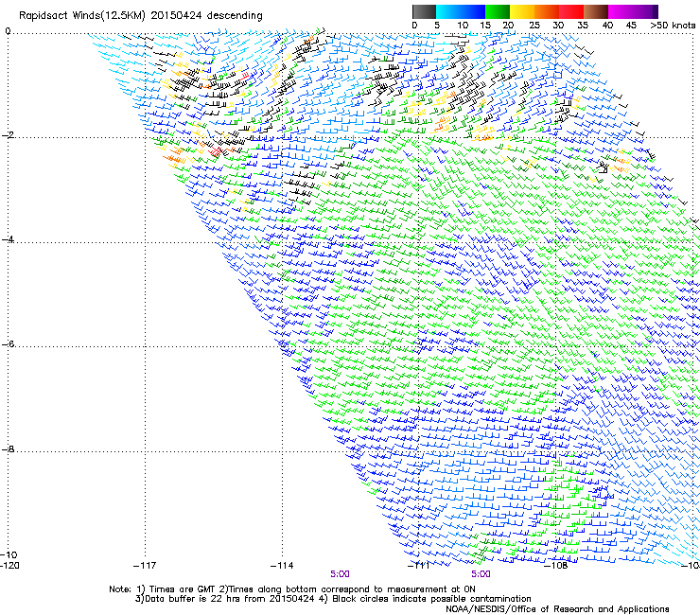The image size is (700, 615).
Task: Click the note line starting 'Note: 1) Times are GMT'
Action: pyautogui.click(x=292, y=589)
